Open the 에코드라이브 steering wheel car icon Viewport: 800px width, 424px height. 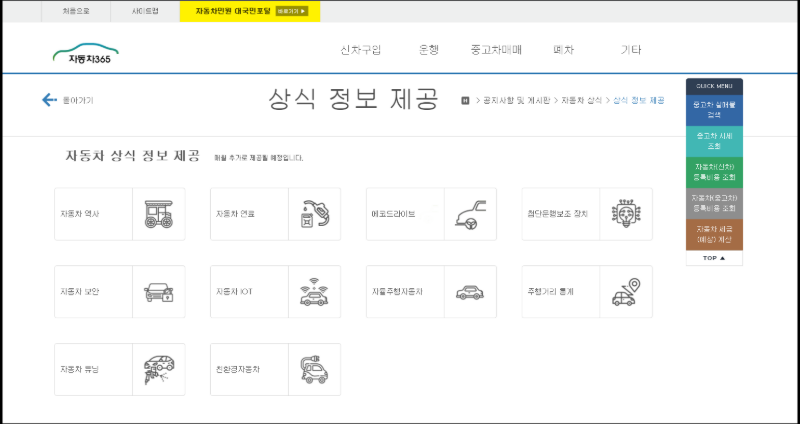click(470, 215)
